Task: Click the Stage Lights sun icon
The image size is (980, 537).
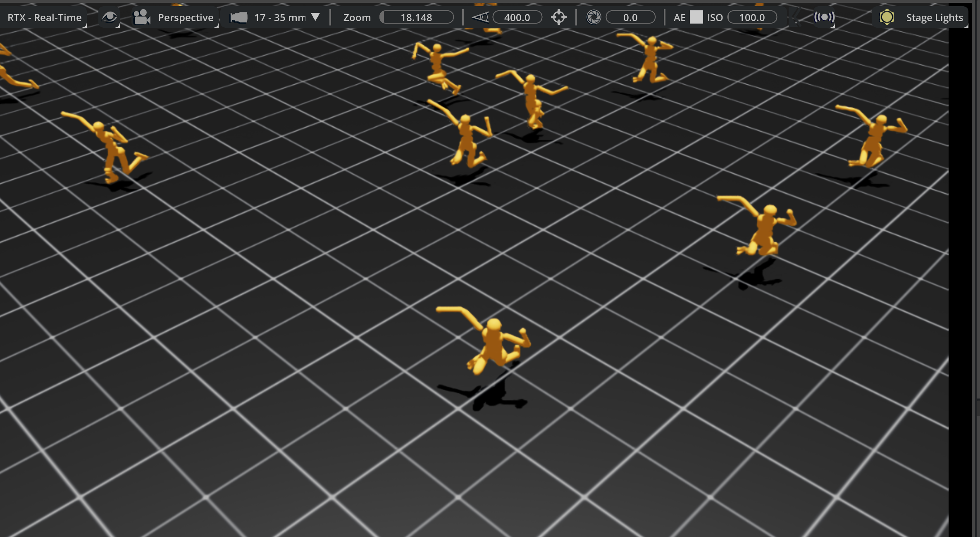Action: tap(887, 17)
